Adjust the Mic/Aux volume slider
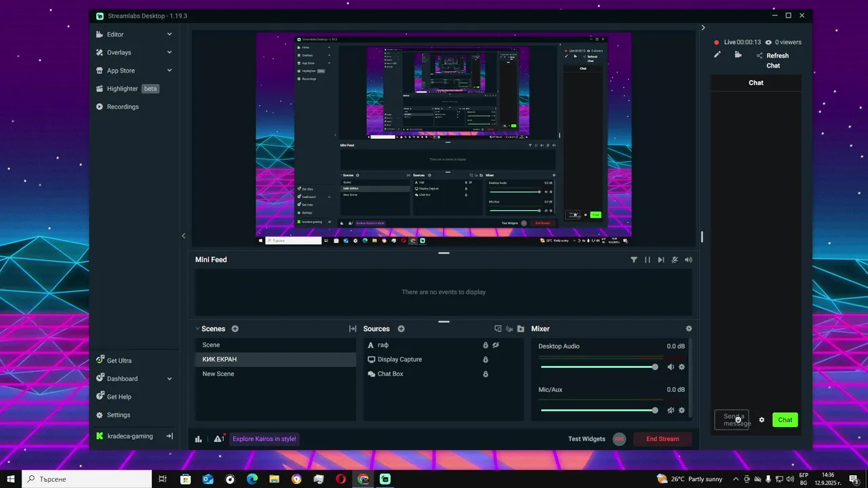The image size is (868, 488). 599,410
